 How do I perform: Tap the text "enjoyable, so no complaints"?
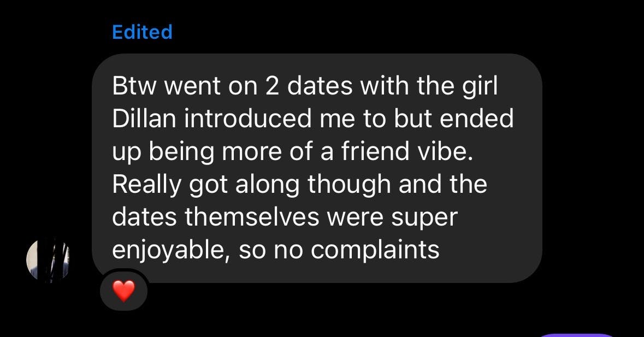[x=276, y=250]
